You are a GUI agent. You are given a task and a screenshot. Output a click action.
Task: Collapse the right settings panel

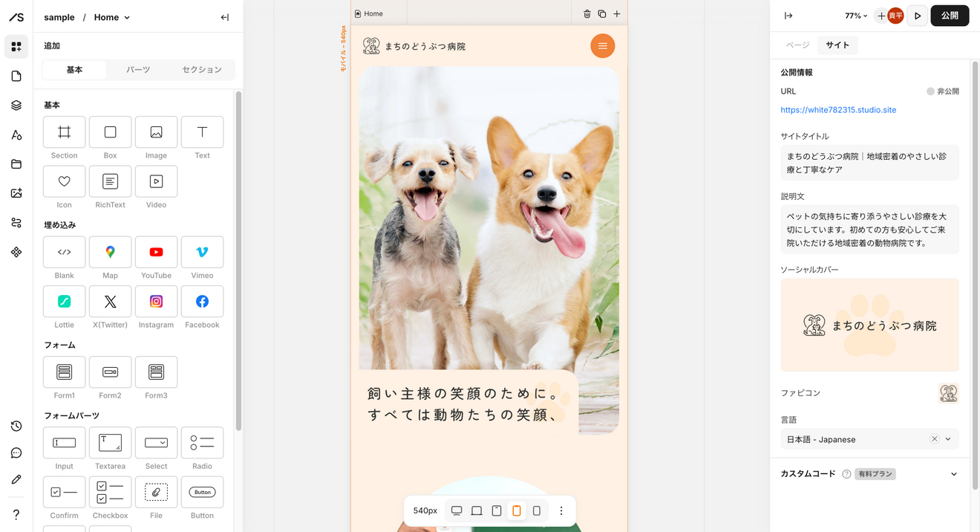pos(788,16)
